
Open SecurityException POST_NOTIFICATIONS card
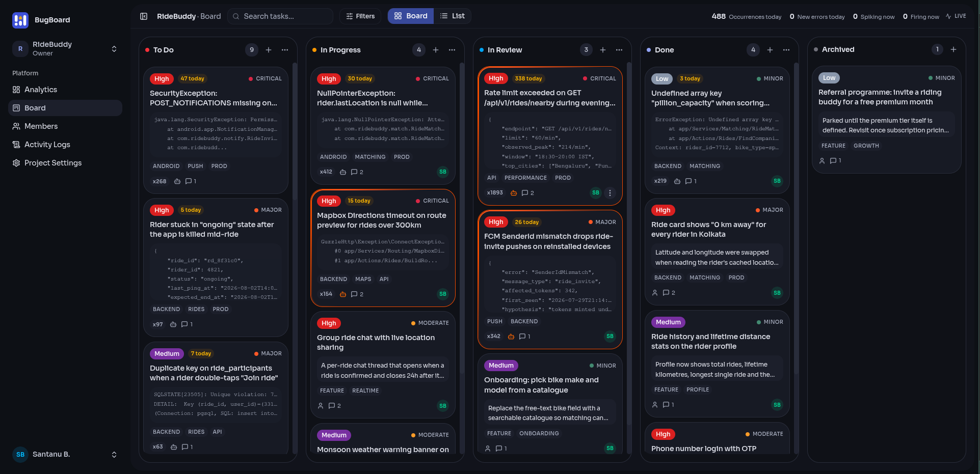point(216,130)
